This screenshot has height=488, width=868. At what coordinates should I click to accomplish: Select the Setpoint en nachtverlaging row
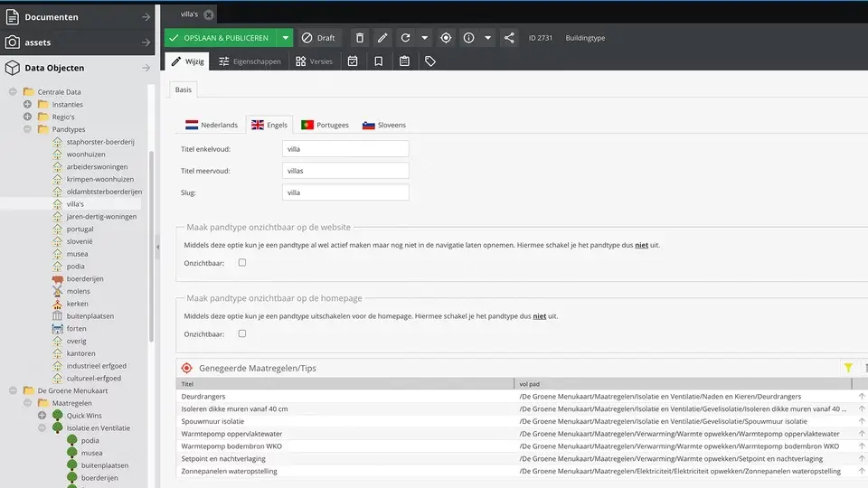pos(522,459)
